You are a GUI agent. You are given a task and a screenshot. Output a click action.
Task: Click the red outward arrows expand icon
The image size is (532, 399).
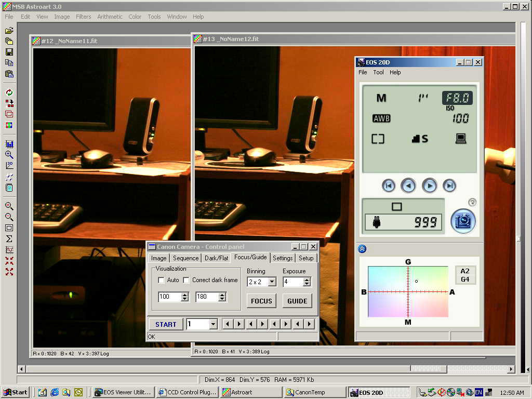pos(9,271)
